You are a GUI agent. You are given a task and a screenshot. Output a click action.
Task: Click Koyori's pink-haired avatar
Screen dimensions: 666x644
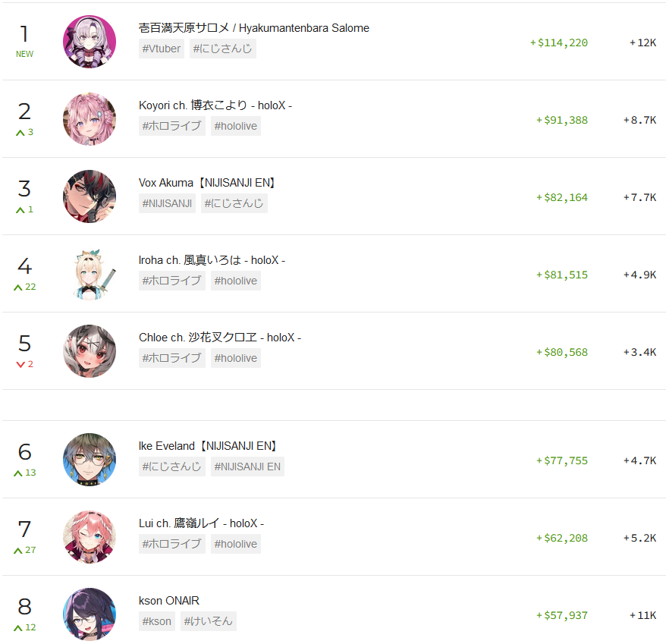tap(90, 119)
